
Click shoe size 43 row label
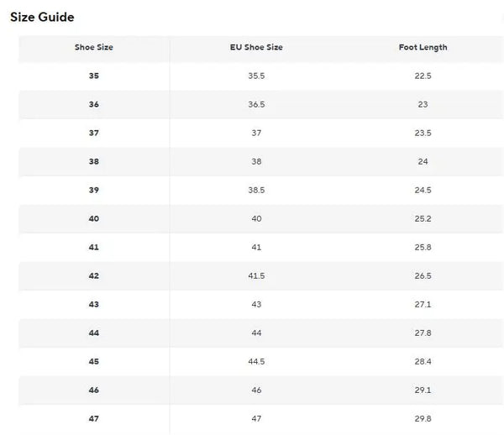click(x=94, y=304)
